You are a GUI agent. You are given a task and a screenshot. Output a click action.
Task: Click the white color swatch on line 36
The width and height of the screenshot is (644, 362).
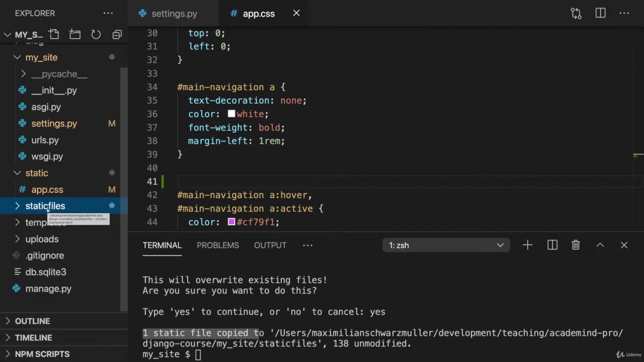point(231,114)
